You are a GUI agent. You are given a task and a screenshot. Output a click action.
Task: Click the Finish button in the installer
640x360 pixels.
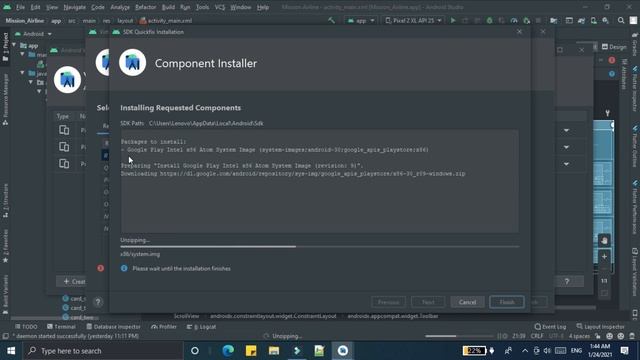pyautogui.click(x=507, y=302)
